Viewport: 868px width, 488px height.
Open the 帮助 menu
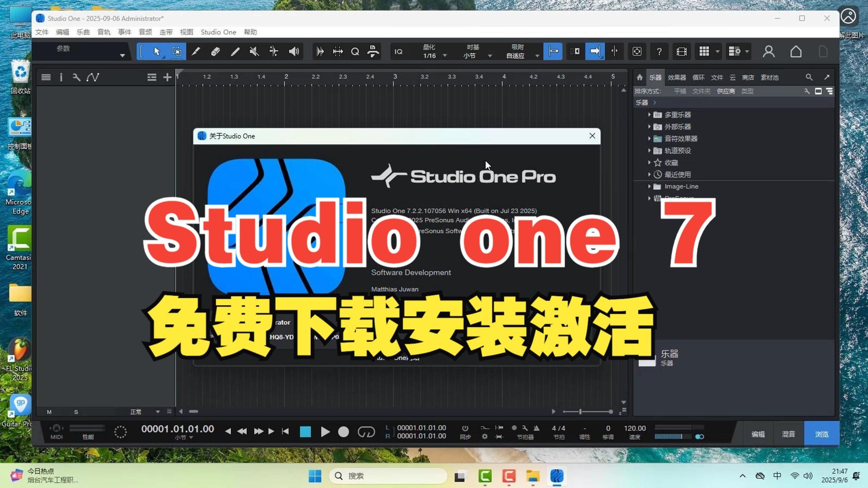250,32
